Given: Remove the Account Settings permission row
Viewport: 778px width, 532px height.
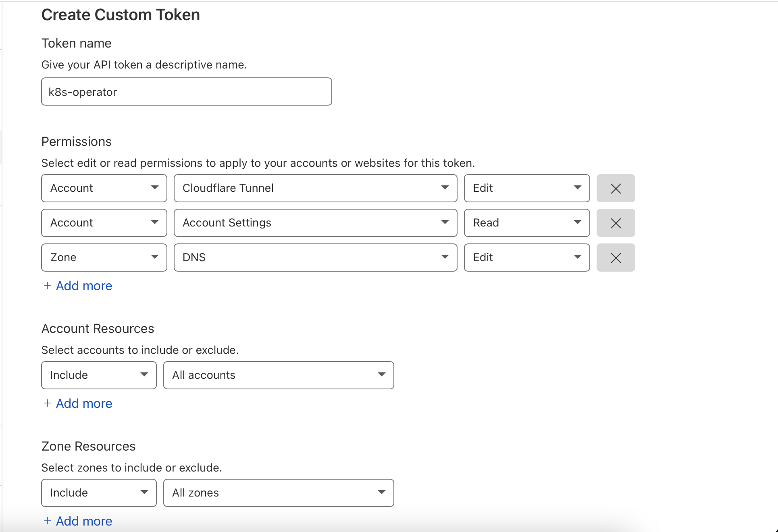Looking at the screenshot, I should click(x=616, y=222).
